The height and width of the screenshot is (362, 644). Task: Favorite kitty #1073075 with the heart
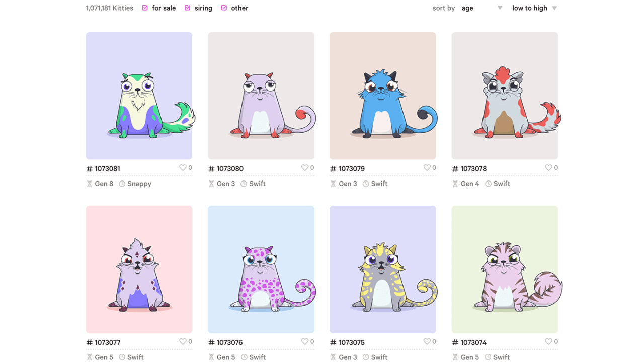[x=427, y=341]
